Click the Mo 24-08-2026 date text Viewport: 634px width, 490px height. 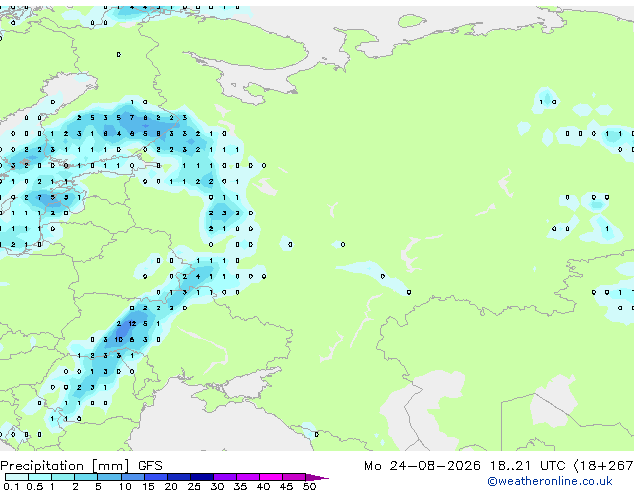(422, 465)
